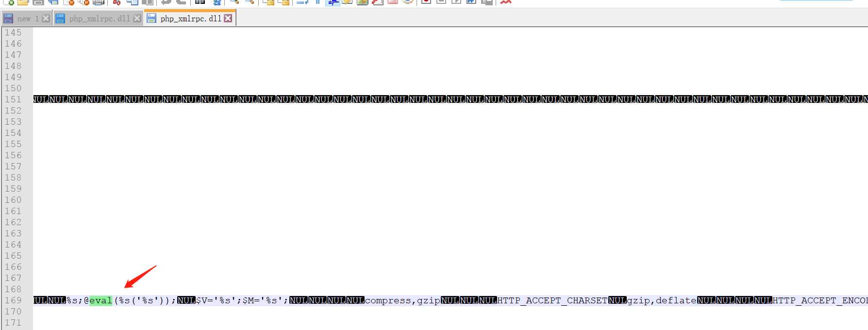This screenshot has height=330, width=868.
Task: Click line number 147 in the margin
Action: tap(13, 55)
